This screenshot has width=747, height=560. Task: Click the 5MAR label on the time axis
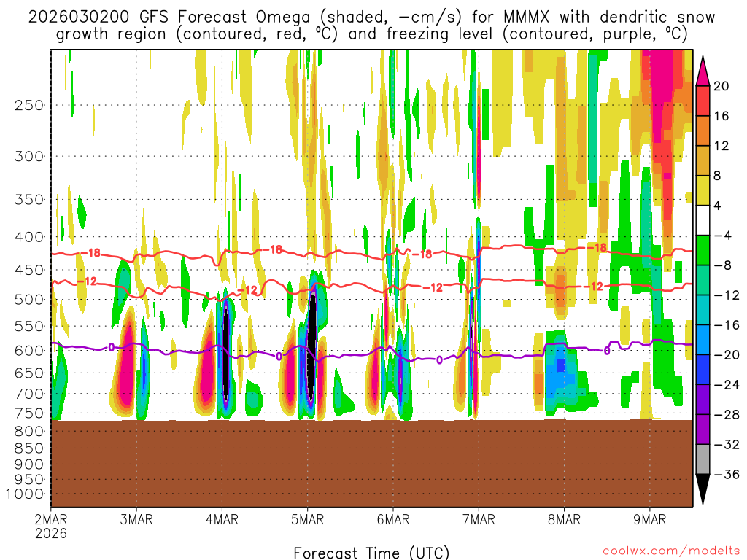click(307, 520)
